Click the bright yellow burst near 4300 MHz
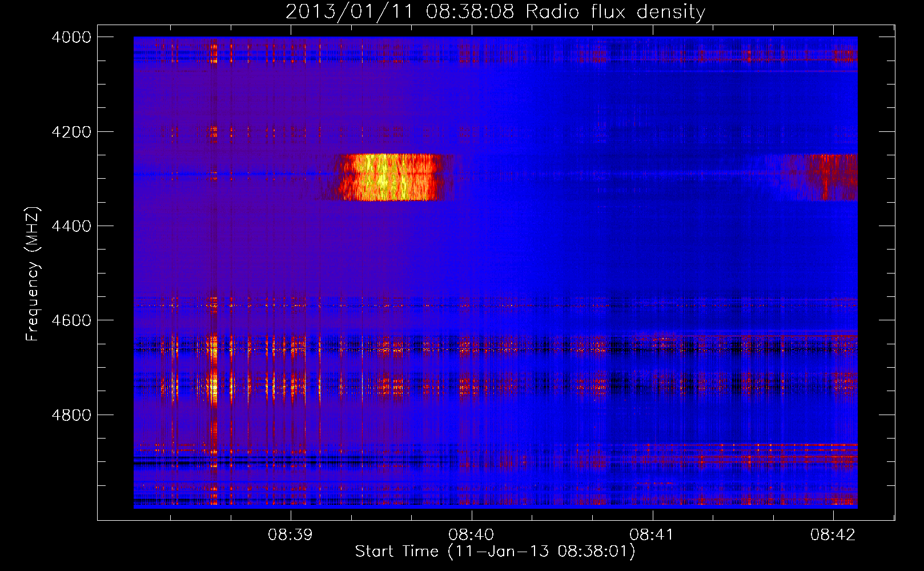 click(391, 177)
